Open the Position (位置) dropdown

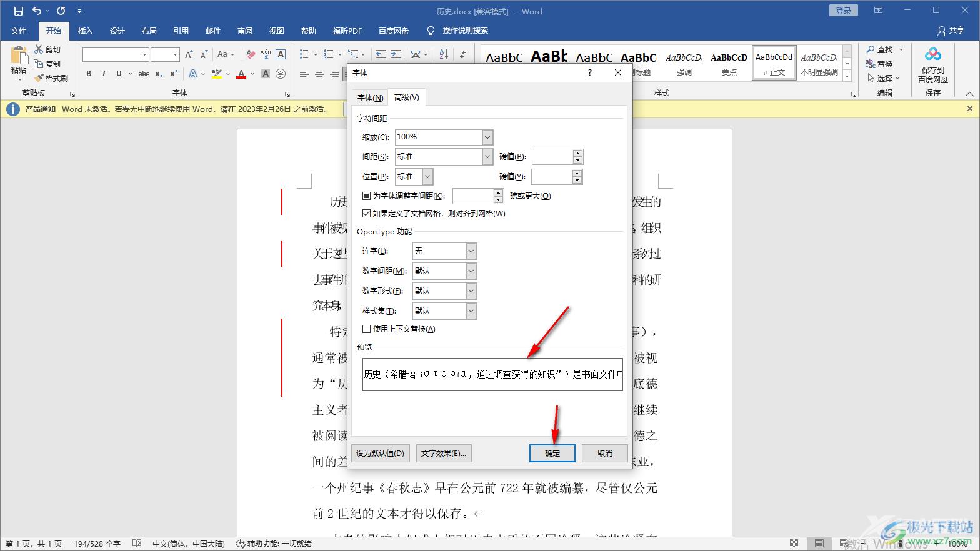point(427,177)
